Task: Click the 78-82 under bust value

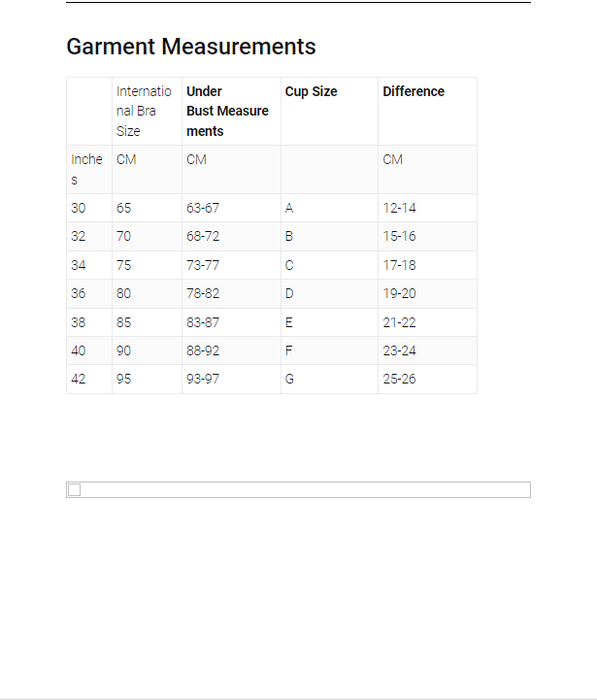Action: tap(203, 293)
